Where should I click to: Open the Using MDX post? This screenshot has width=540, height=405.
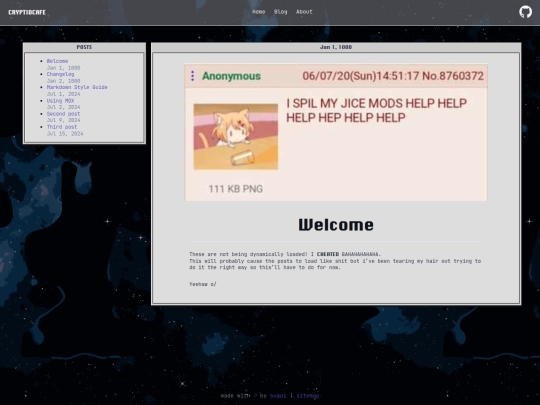point(60,101)
